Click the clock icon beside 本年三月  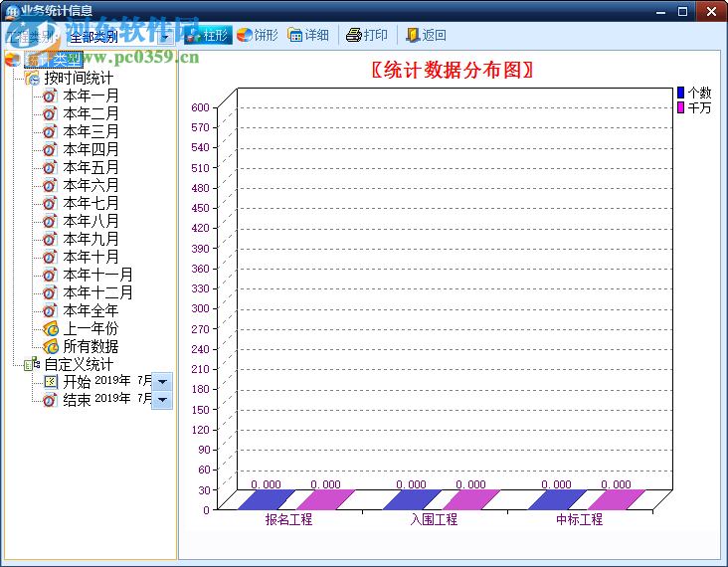tap(50, 131)
